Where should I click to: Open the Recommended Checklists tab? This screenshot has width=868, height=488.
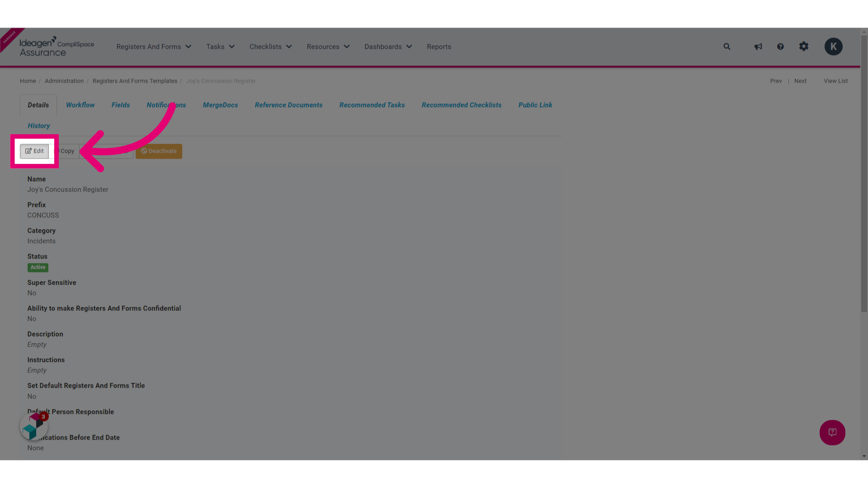462,105
